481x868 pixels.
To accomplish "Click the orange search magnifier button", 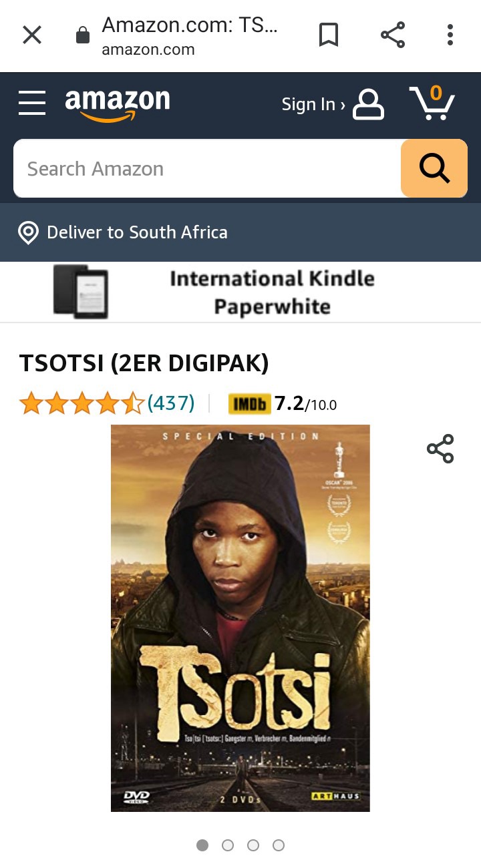I will pos(434,168).
